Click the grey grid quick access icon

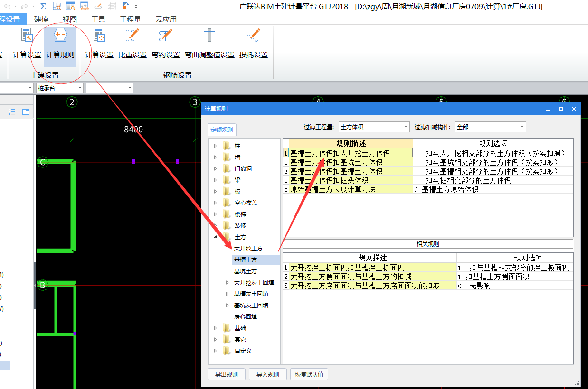(x=112, y=6)
